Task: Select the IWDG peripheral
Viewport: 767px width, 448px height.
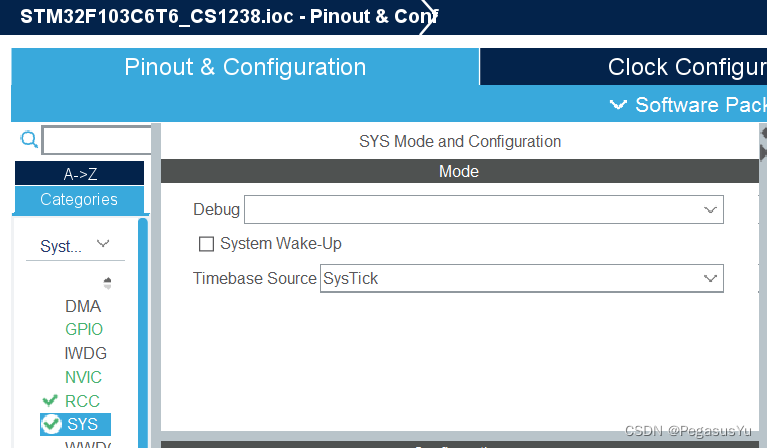Action: pos(85,353)
